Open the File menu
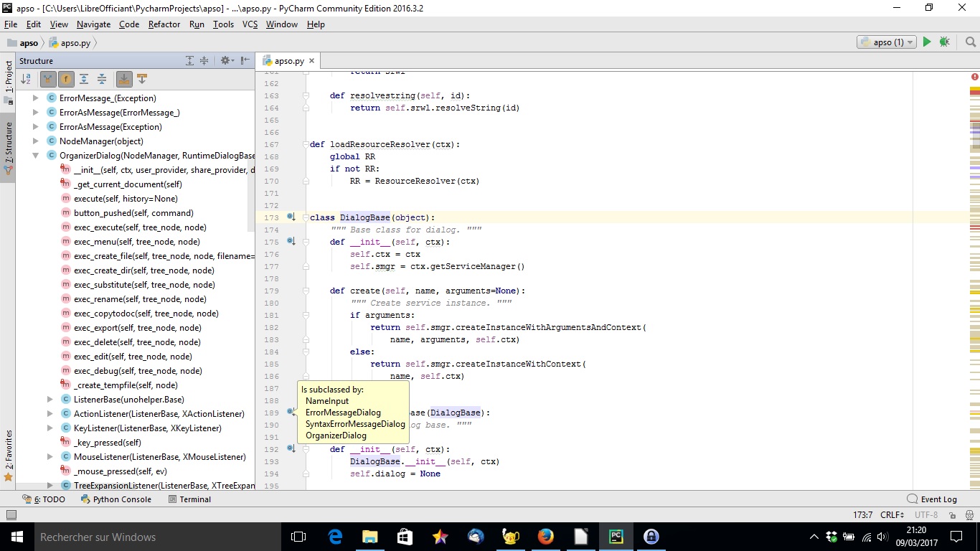This screenshot has height=551, width=980. coord(11,24)
